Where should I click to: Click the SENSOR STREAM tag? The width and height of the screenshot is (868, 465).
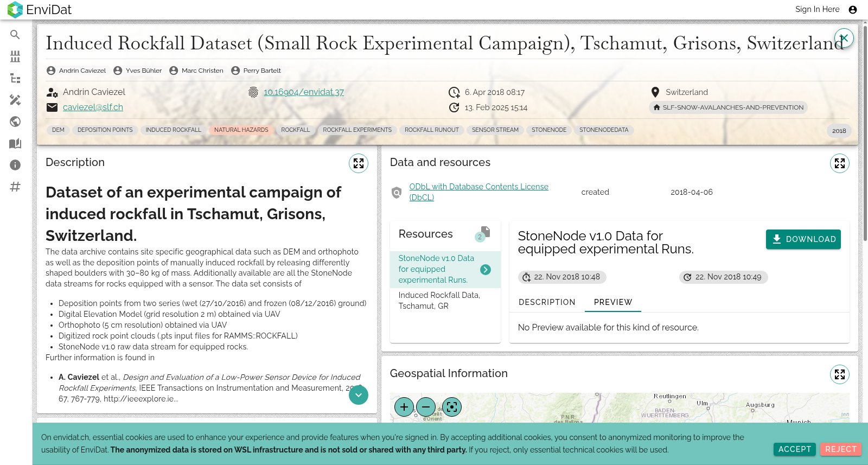495,130
